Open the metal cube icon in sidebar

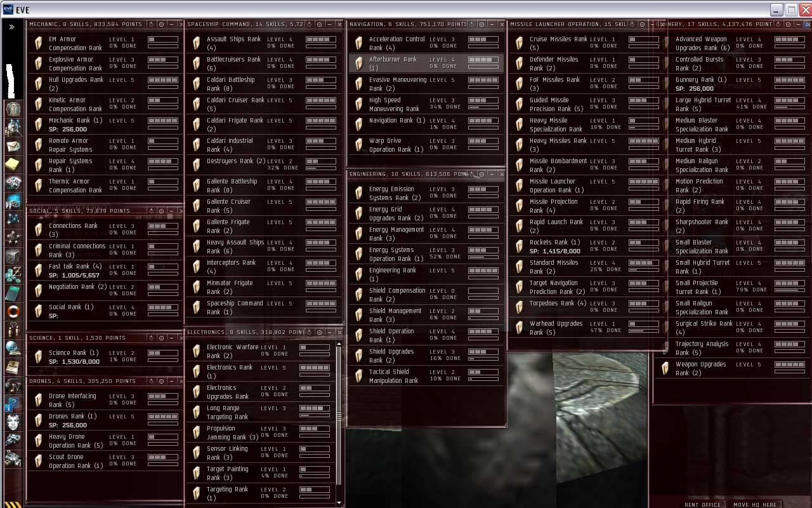(x=13, y=256)
